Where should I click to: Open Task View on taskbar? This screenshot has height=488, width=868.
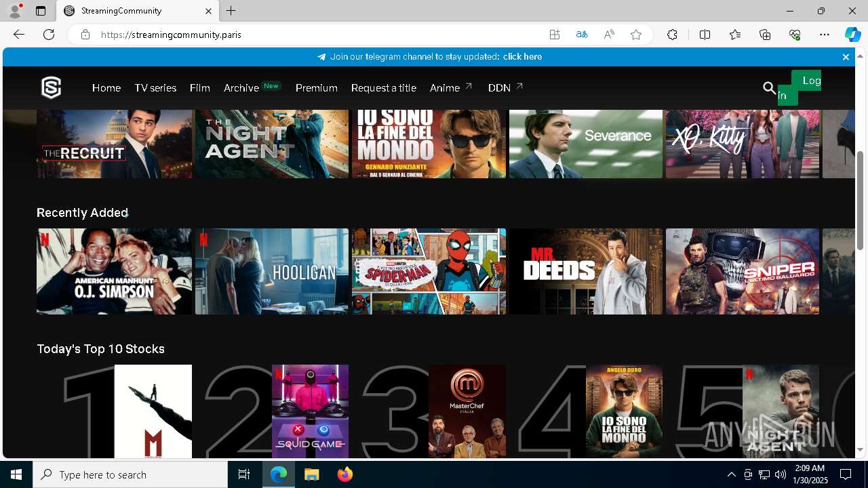click(244, 474)
